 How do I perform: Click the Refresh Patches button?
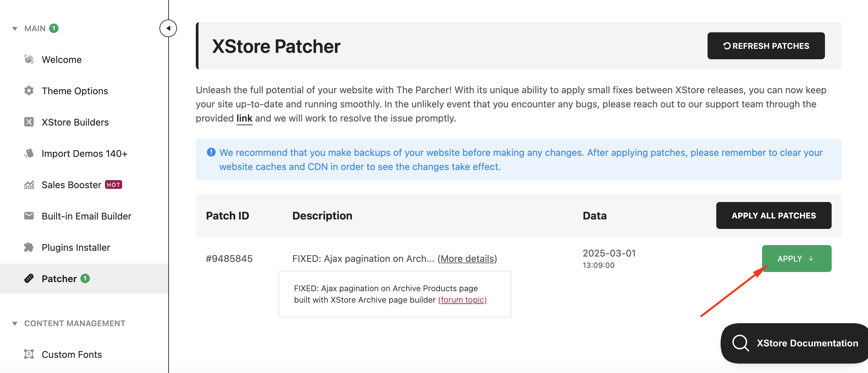point(766,46)
